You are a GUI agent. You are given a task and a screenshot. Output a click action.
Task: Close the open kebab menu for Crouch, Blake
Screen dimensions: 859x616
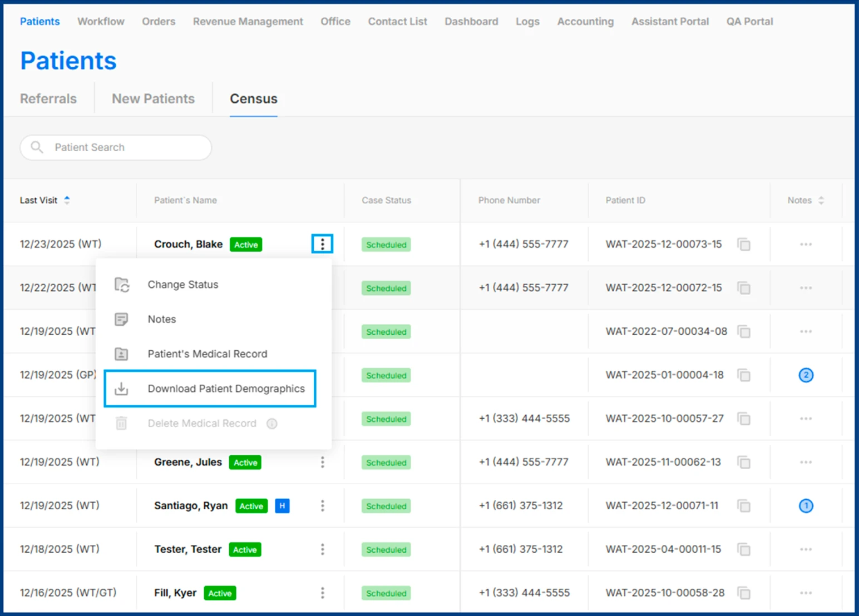point(322,244)
